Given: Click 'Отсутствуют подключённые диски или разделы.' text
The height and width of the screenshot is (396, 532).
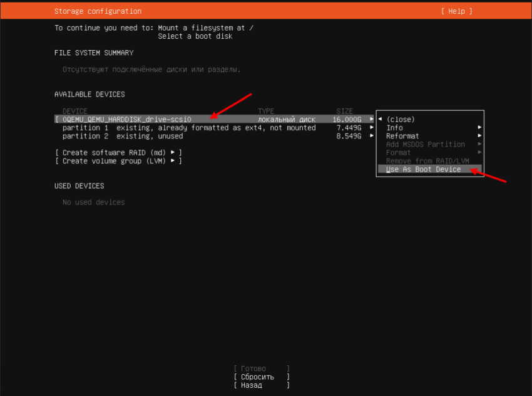Looking at the screenshot, I should point(151,70).
